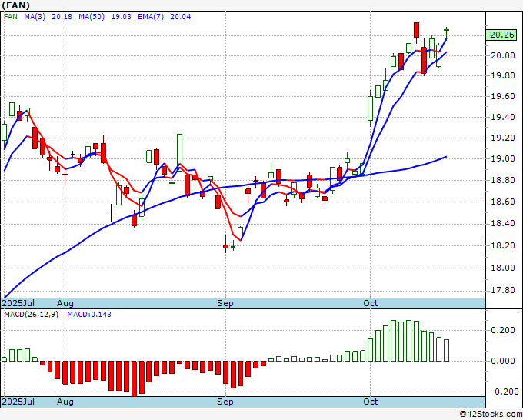Click the 2025Jul label on MACD axis
This screenshot has width=523, height=420.
pyautogui.click(x=18, y=402)
